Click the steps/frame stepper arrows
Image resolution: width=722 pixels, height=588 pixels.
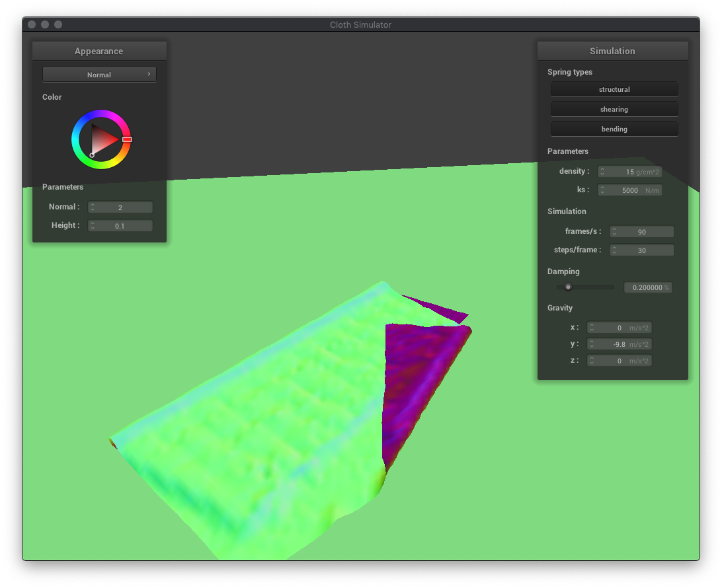614,250
